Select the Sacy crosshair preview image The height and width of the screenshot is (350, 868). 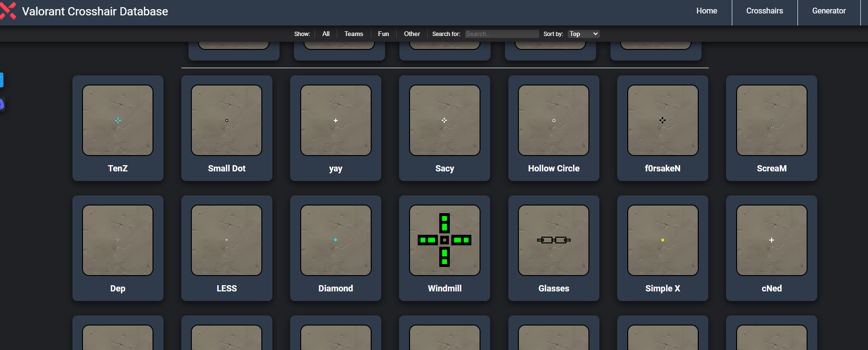[445, 121]
